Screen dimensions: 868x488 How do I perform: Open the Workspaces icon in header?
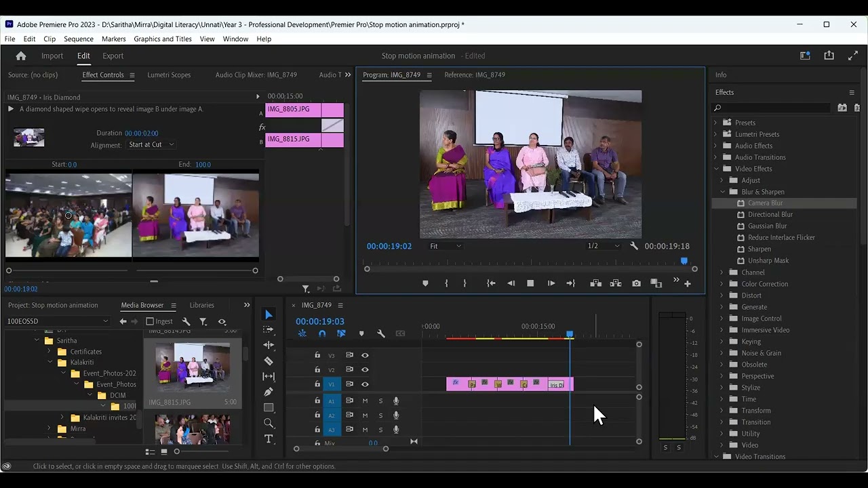tap(805, 56)
